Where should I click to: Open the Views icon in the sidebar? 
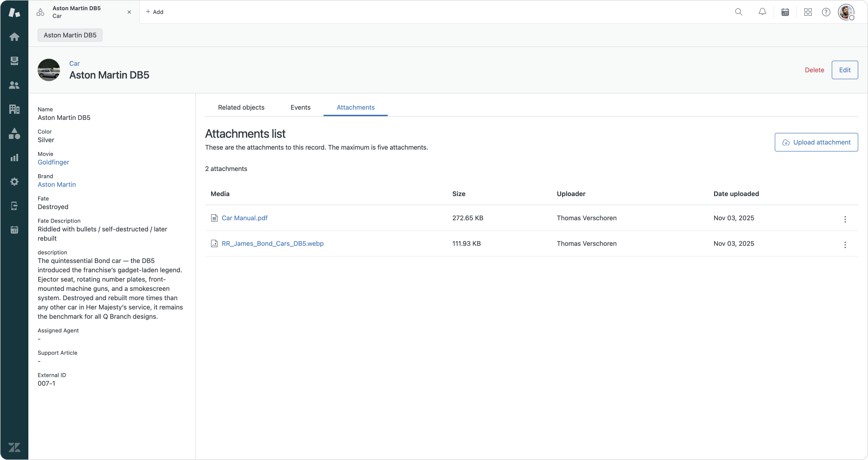[x=14, y=61]
